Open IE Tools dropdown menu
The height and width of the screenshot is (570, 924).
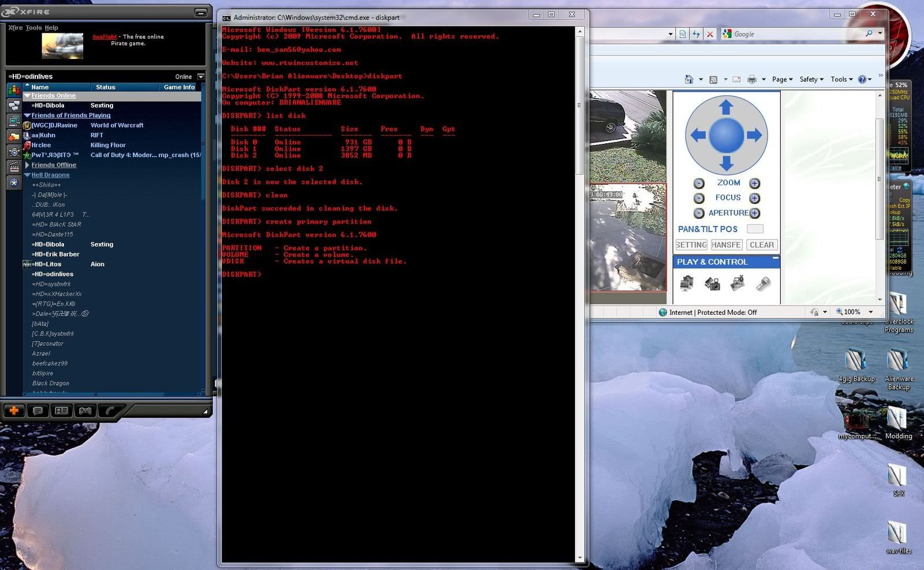(x=841, y=79)
